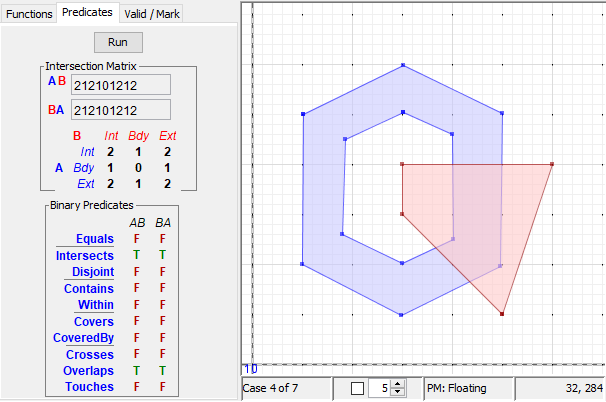Select the top vertex of the blue inner hole
606x402 pixels.
click(x=403, y=112)
